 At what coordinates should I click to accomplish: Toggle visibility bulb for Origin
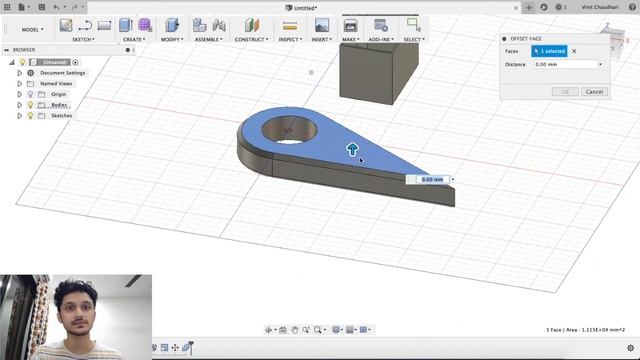(x=30, y=94)
